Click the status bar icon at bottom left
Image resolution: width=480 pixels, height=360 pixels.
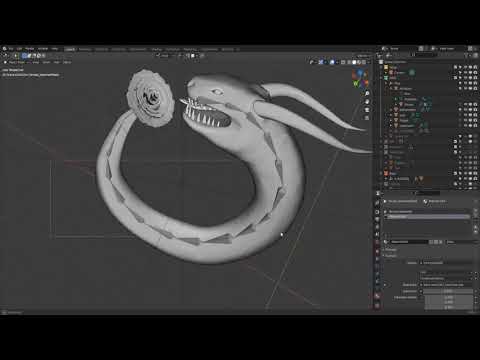tap(4, 312)
